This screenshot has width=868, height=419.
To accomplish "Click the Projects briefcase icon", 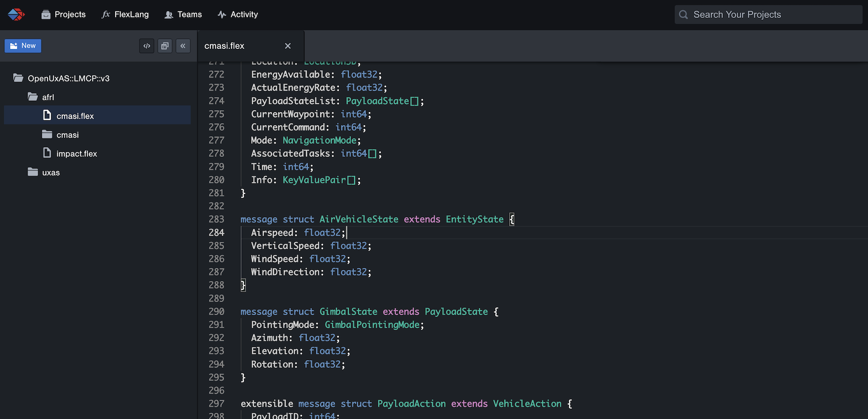I will (x=46, y=14).
